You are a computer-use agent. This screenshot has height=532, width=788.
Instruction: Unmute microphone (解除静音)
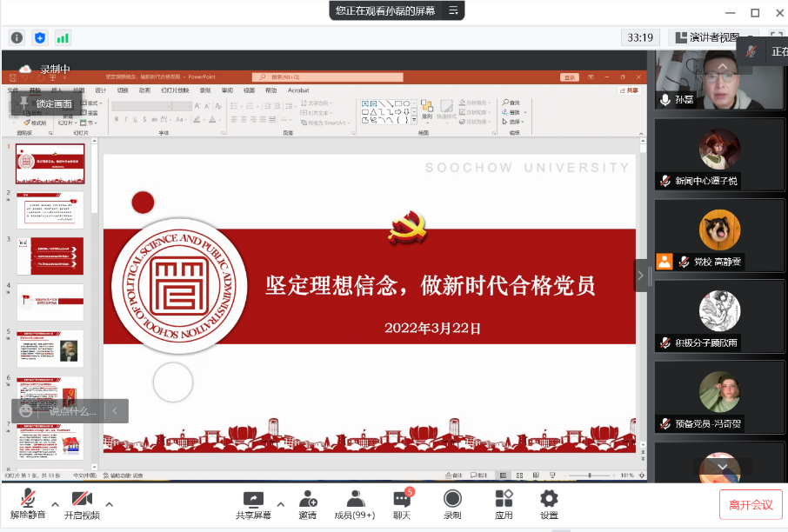28,504
